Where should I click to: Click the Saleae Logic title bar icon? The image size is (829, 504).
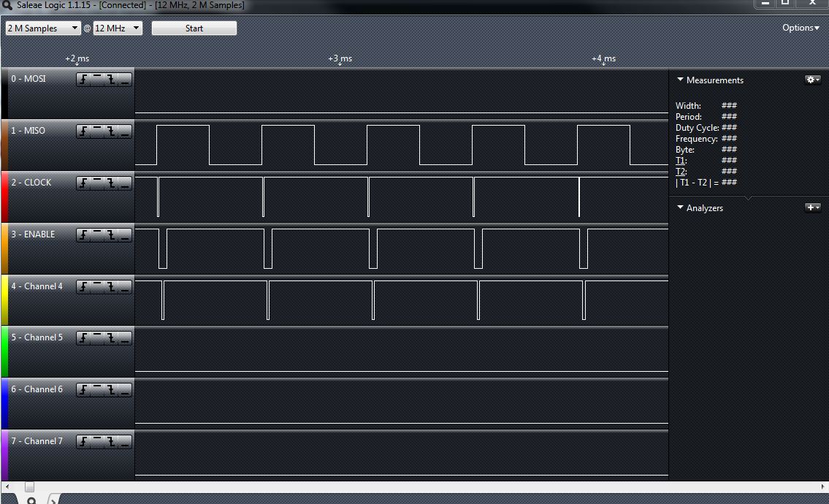click(x=7, y=5)
